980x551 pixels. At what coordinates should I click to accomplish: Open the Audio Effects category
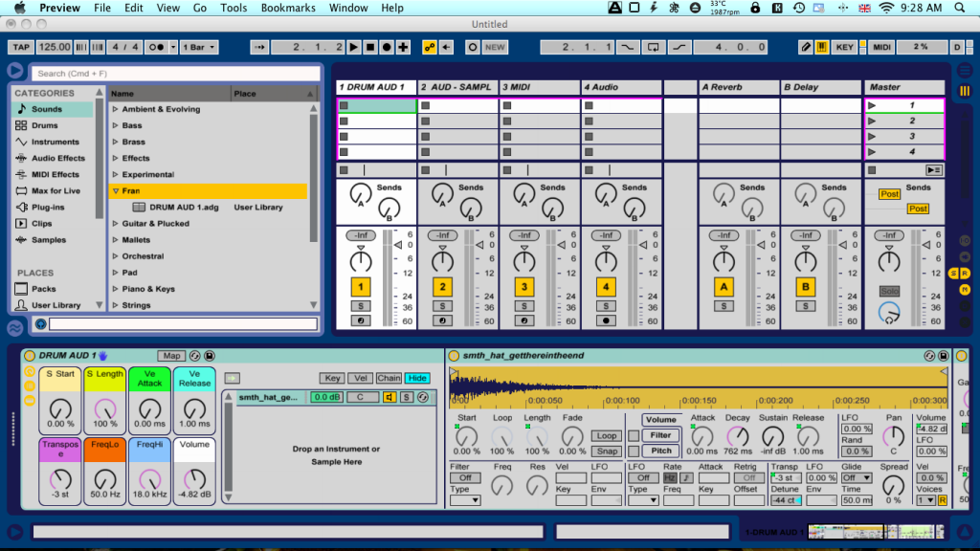point(58,158)
